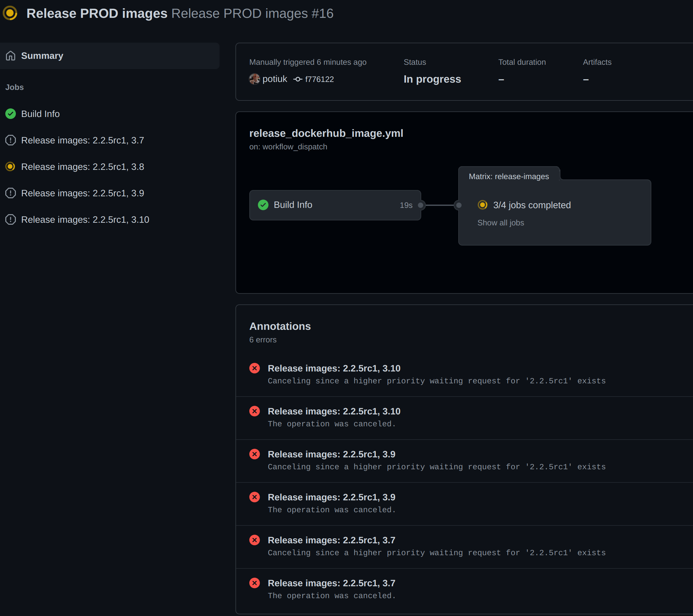The height and width of the screenshot is (616, 693).
Task: Open last annotation Release images 2.2.5rc1, 3.7
Action: (x=331, y=583)
